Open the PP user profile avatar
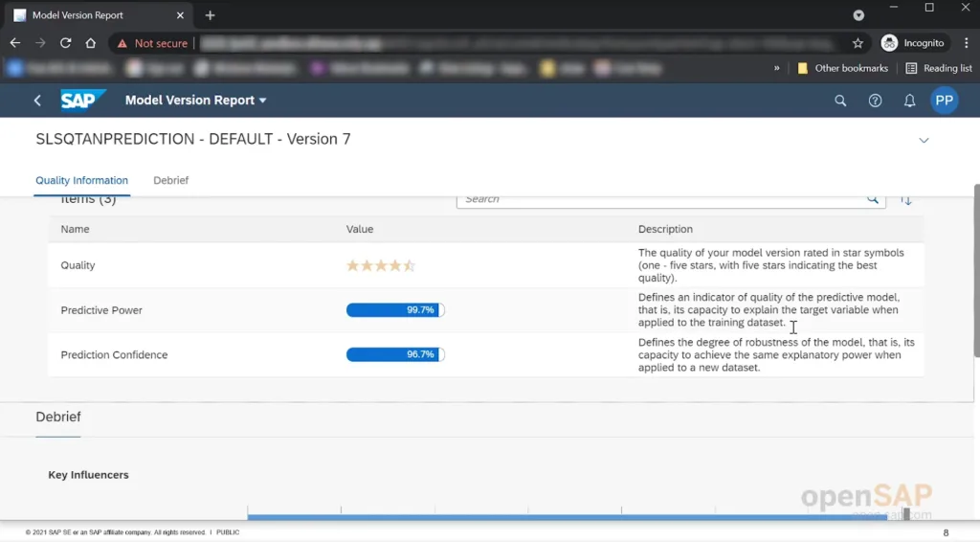This screenshot has width=980, height=542. click(x=945, y=100)
